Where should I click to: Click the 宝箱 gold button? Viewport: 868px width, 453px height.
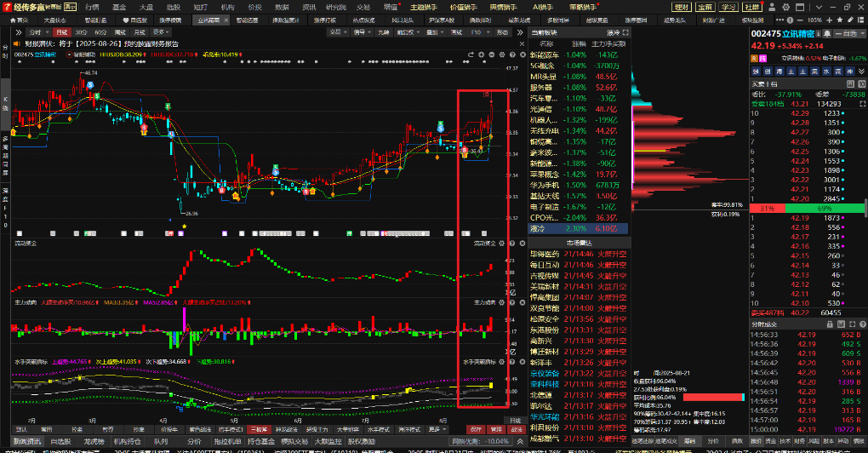tap(705, 7)
